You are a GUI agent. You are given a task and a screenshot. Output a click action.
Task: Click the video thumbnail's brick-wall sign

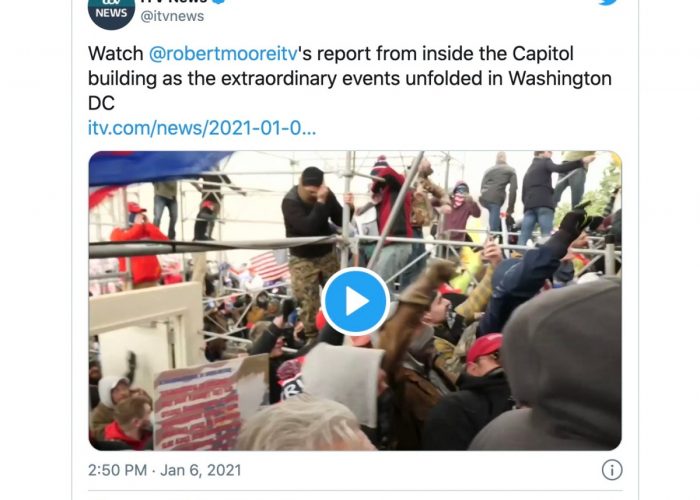click(197, 406)
